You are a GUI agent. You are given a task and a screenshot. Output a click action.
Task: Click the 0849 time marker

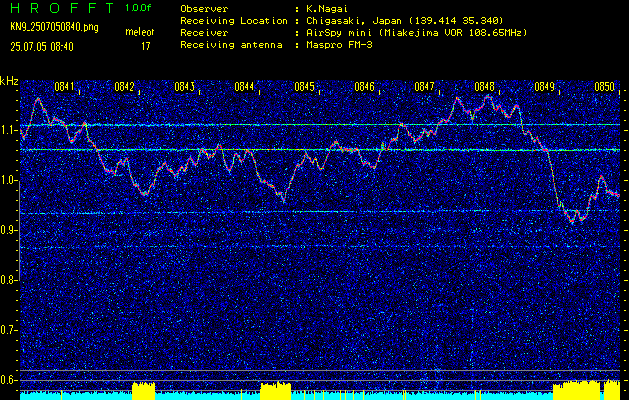pos(544,87)
